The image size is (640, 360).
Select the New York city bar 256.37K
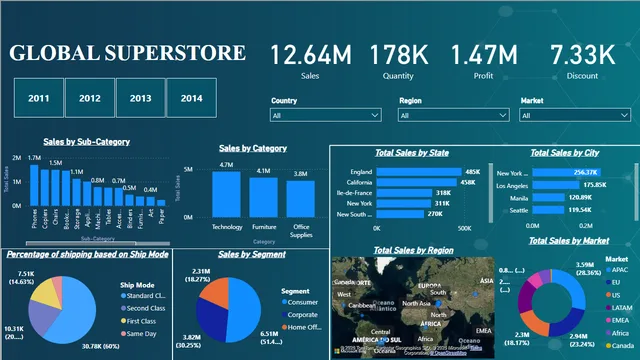coord(567,173)
